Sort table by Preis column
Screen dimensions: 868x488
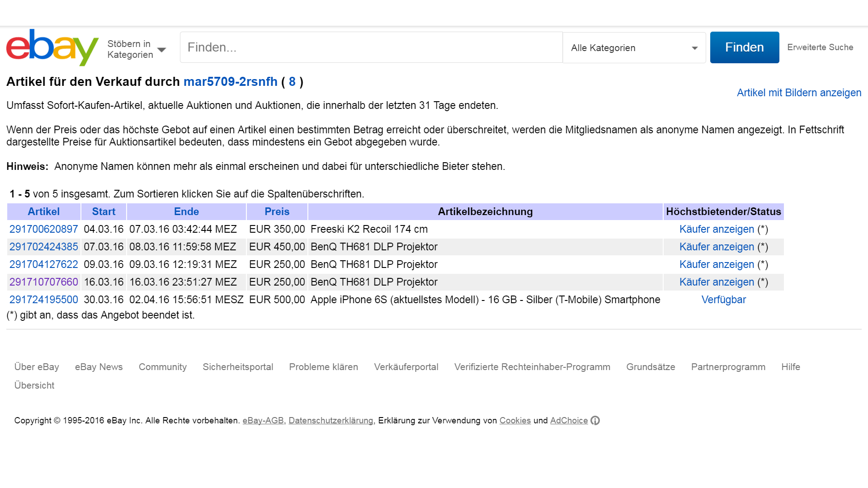point(277,211)
